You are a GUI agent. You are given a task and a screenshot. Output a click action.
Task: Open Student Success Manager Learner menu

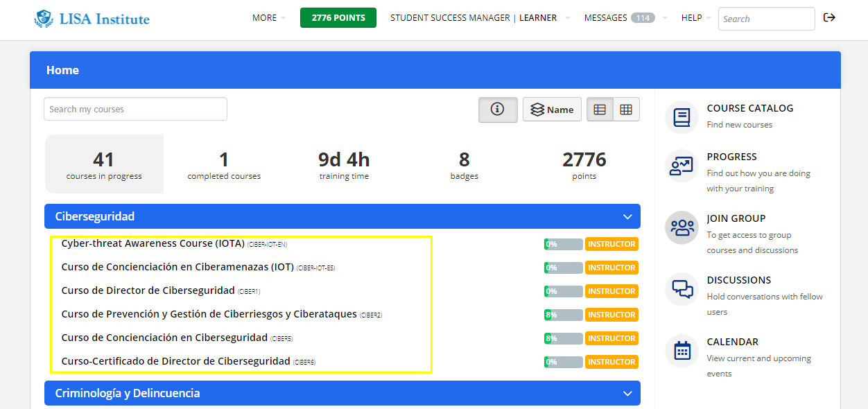480,18
